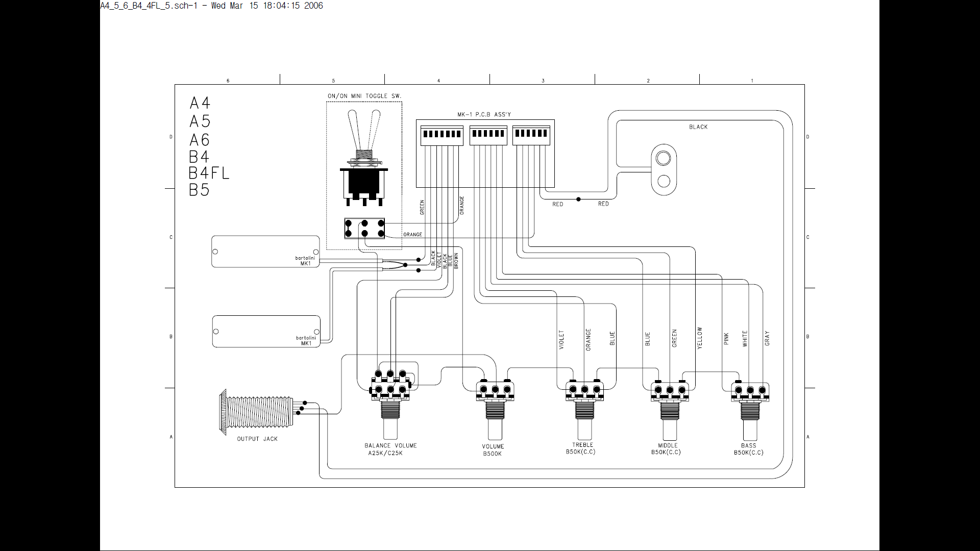The width and height of the screenshot is (980, 551).
Task: Select the horizontal ORANGE label beside switch lugs
Action: pyautogui.click(x=413, y=235)
